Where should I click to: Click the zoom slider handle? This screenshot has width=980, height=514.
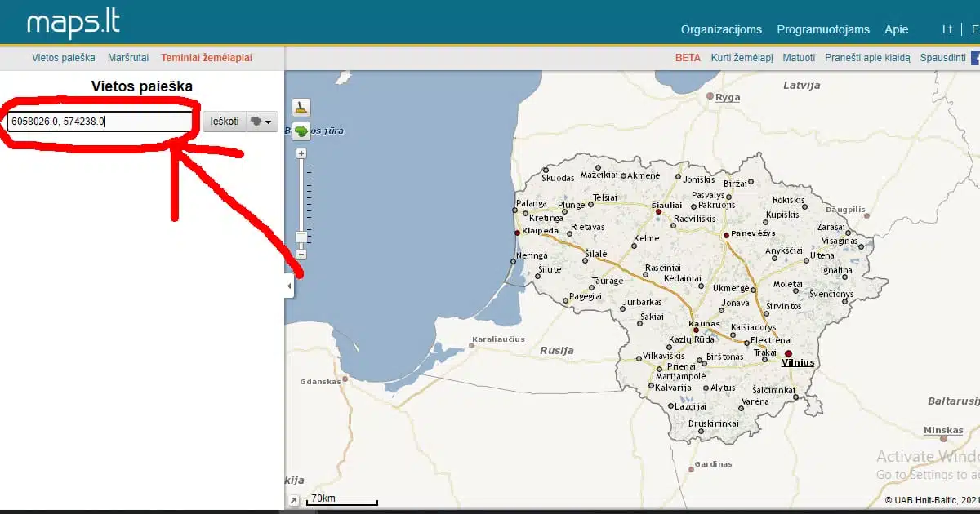click(x=301, y=237)
